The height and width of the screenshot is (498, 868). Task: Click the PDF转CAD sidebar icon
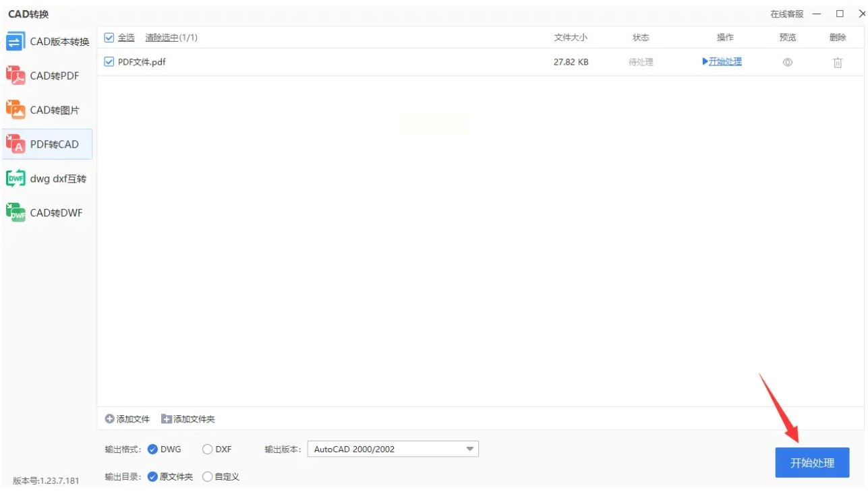pos(15,144)
